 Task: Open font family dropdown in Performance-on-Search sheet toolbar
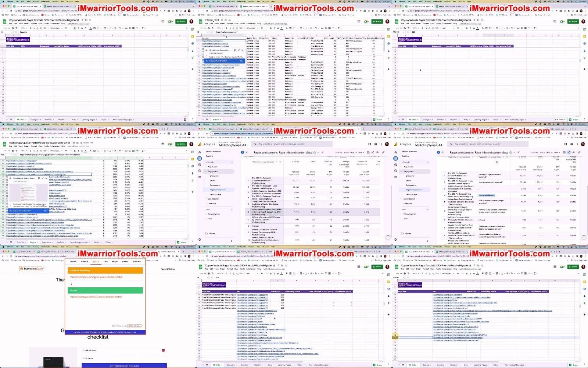tap(56, 151)
